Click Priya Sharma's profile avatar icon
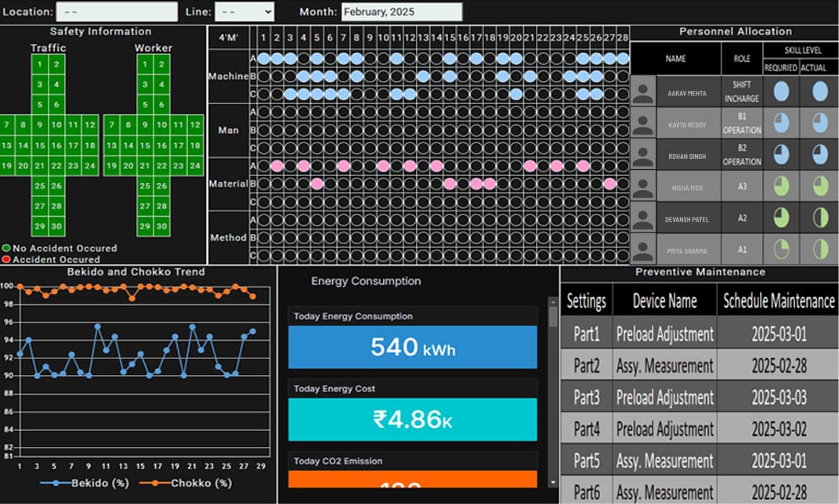The image size is (839, 504). [x=643, y=250]
